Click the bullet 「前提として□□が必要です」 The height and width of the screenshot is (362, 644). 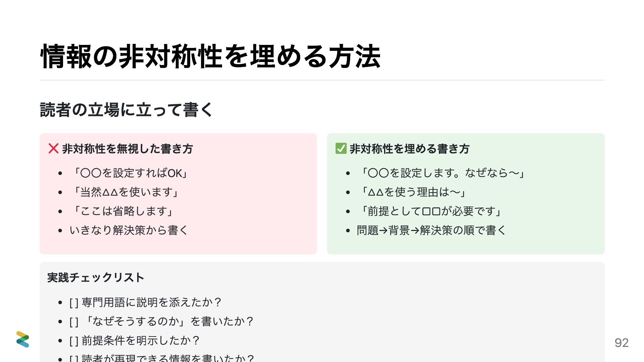tap(431, 211)
